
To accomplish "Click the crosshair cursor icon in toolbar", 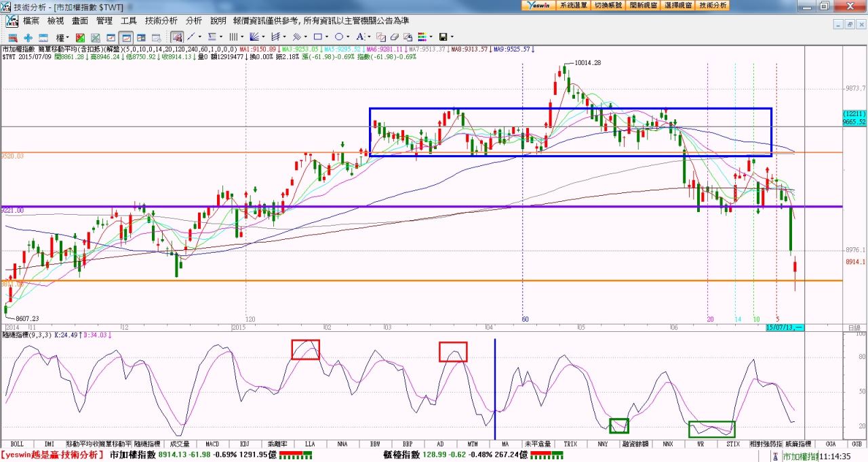I will tap(28, 37).
